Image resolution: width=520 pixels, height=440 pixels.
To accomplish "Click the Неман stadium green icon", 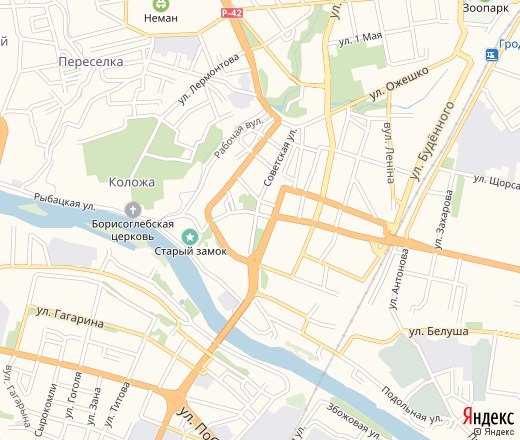I will coord(161,4).
